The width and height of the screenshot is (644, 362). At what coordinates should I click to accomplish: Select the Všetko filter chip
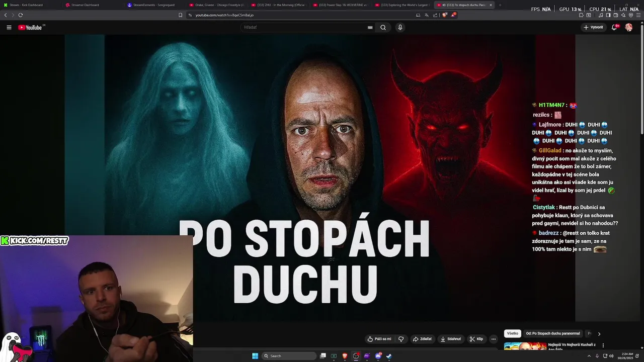[512, 333]
